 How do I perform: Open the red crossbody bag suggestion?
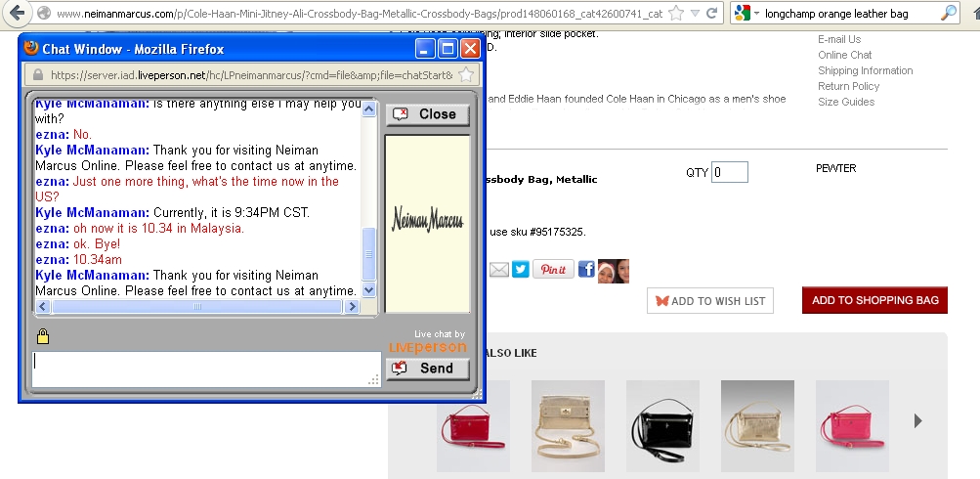coord(473,426)
